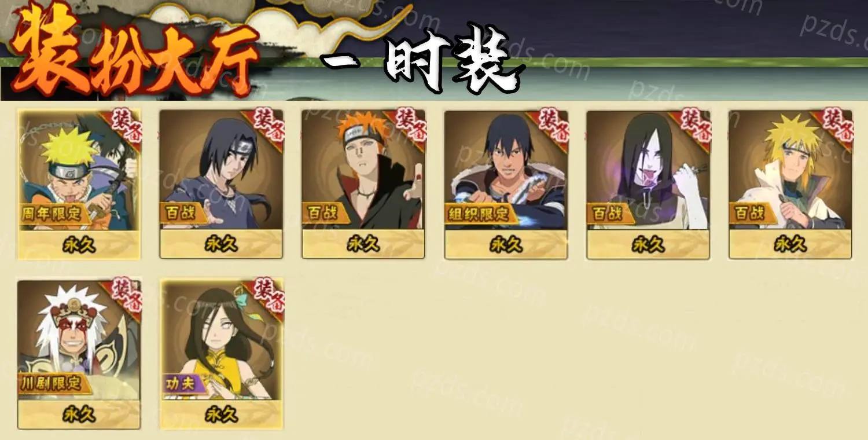
Task: Select the Jiraiya 川剧限定 costume
Action: pyautogui.click(x=79, y=354)
